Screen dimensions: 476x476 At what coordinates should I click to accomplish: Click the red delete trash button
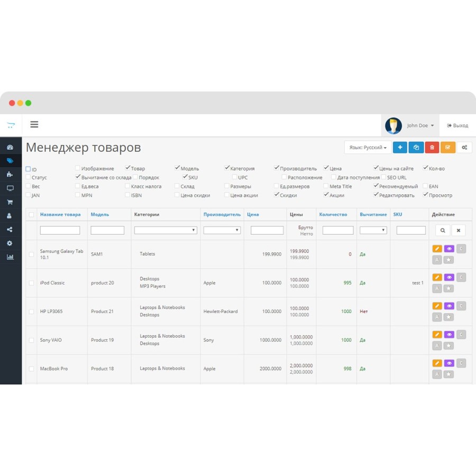click(x=432, y=147)
